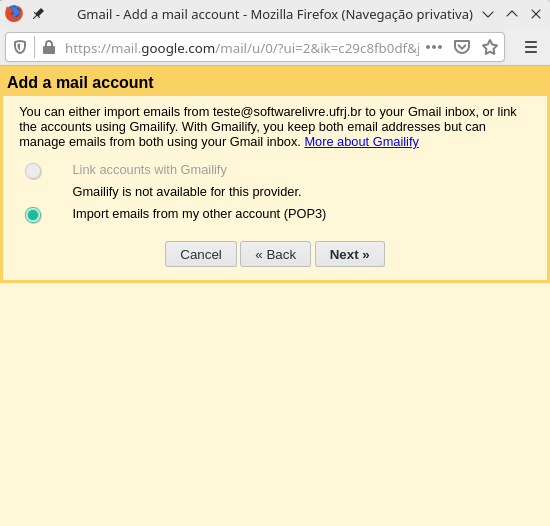Show site security info via the padlock icon
Screen dimensions: 550x526
coord(49,47)
